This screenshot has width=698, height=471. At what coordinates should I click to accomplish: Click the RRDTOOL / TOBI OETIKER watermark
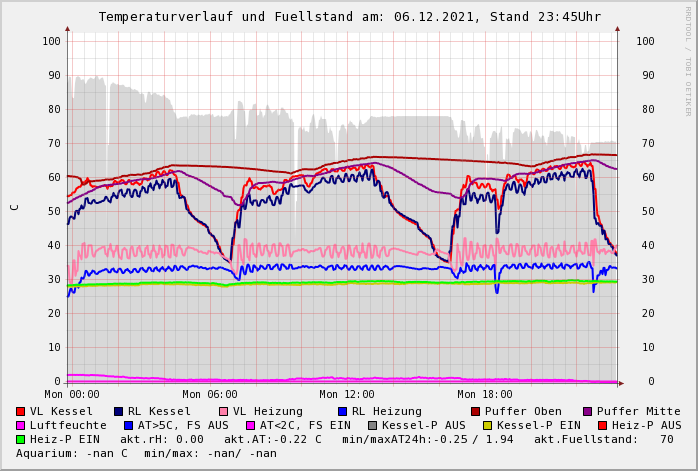click(688, 60)
